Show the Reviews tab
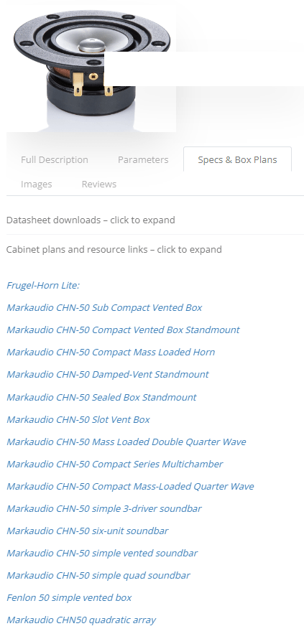The width and height of the screenshot is (304, 644). pyautogui.click(x=98, y=184)
